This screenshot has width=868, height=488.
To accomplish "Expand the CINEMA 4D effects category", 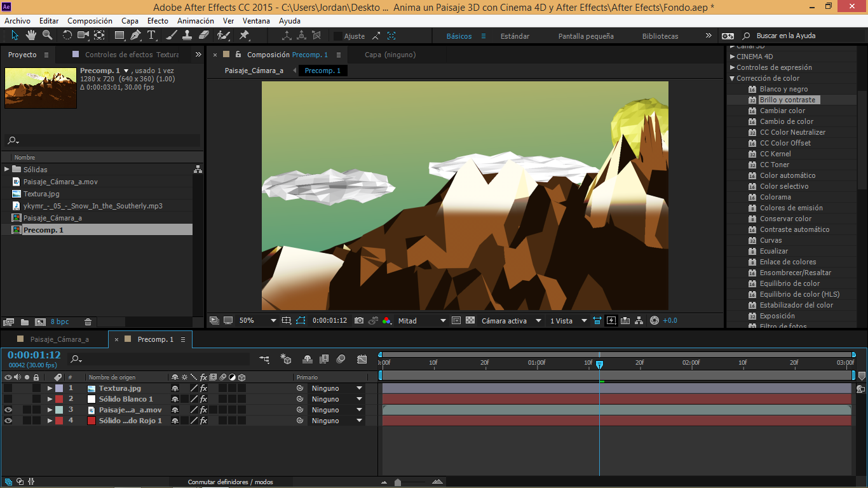I will tap(732, 57).
